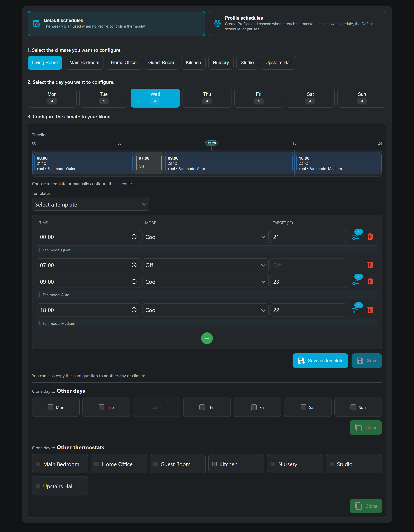Viewport: 414px width, 532px height.
Task: Tick the Studio thermostat checkbox
Action: 332,464
